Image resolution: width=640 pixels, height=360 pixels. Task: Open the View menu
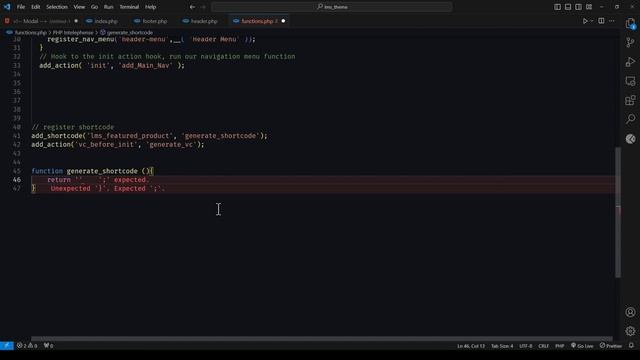tap(79, 7)
